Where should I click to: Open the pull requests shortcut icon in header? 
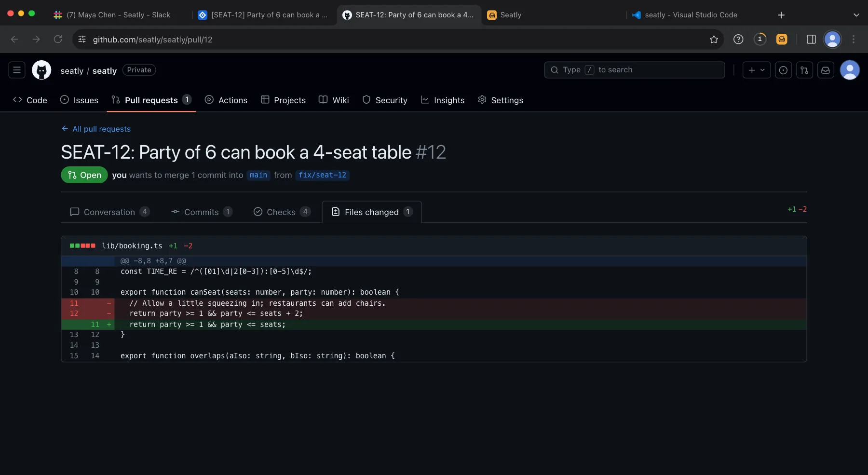click(x=804, y=70)
